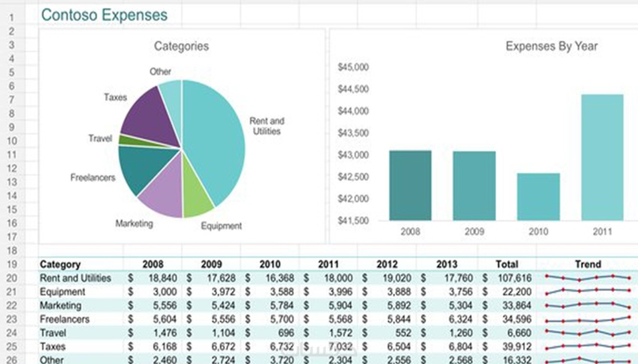The width and height of the screenshot is (638, 364).
Task: Select Equipment 2008 value 3,000
Action: (x=153, y=292)
